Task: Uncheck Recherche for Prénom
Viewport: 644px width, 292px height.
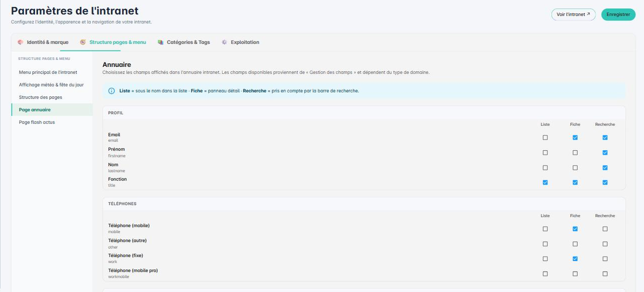Action: [605, 152]
